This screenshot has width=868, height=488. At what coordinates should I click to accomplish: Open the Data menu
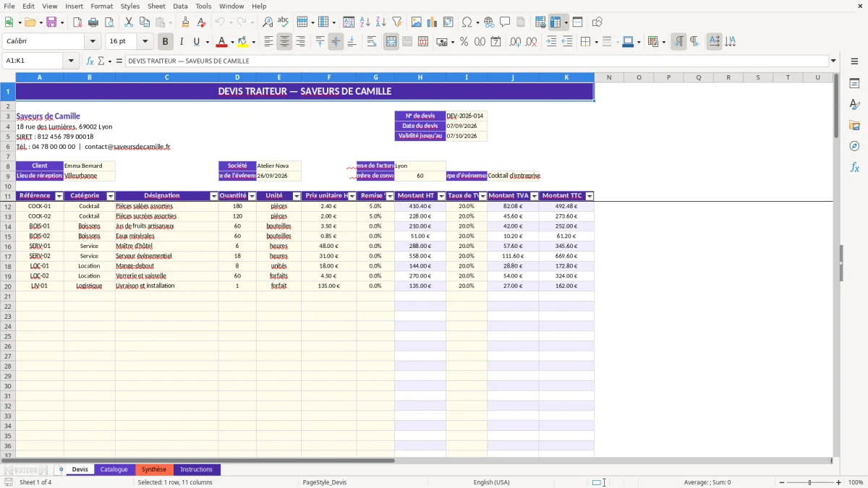[x=180, y=6]
